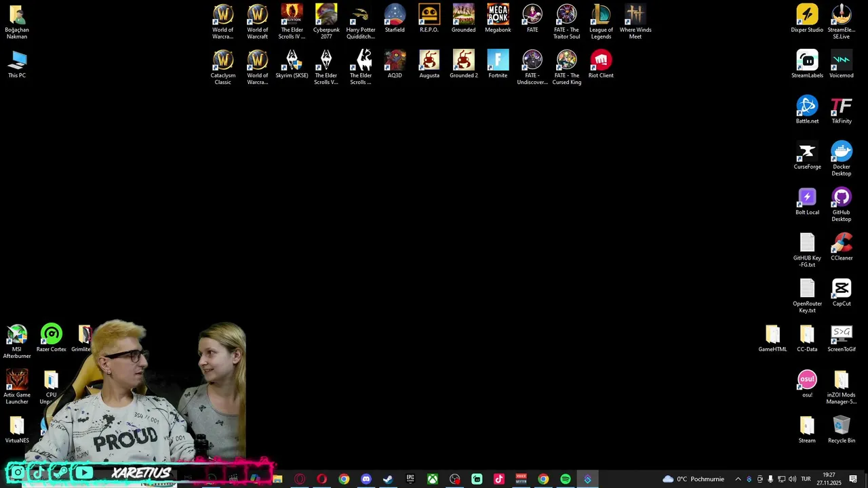Launch Harry Potter Quidditch shortcut
Screen dimensions: 868x488
361,22
